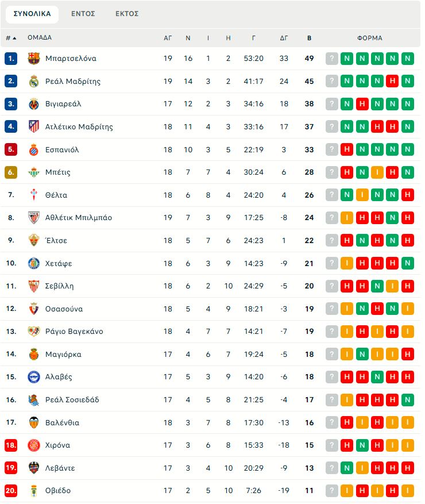Image resolution: width=425 pixels, height=504 pixels.
Task: Click Θέλτα's orange Ι form badge
Action: [x=362, y=195]
